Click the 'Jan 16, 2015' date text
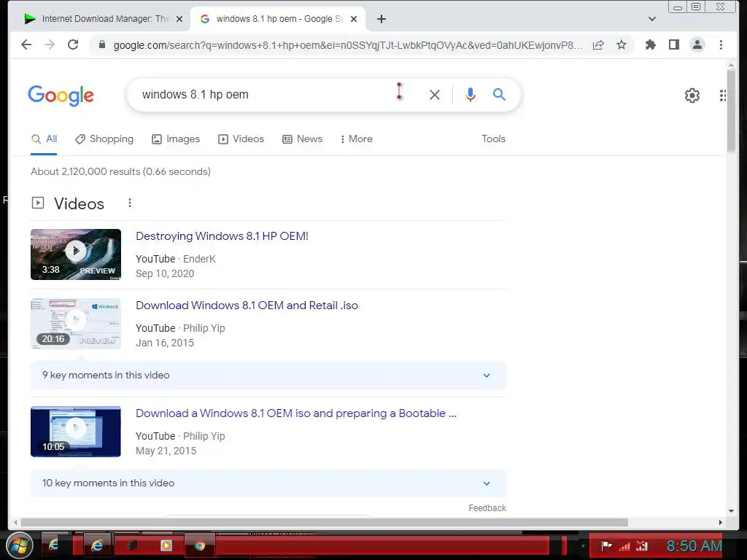Image resolution: width=747 pixels, height=560 pixels. click(x=165, y=343)
